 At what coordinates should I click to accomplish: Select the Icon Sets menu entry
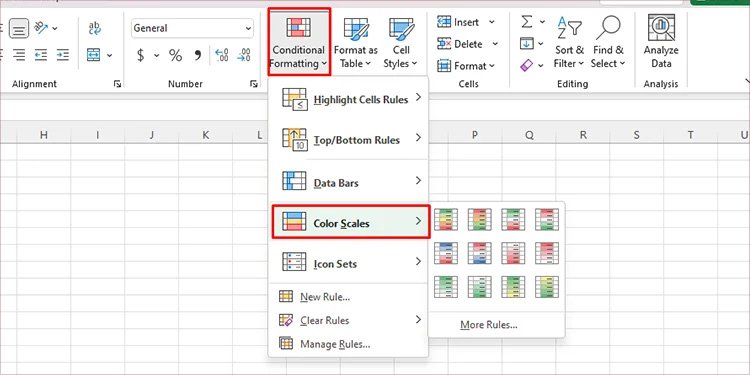[350, 263]
